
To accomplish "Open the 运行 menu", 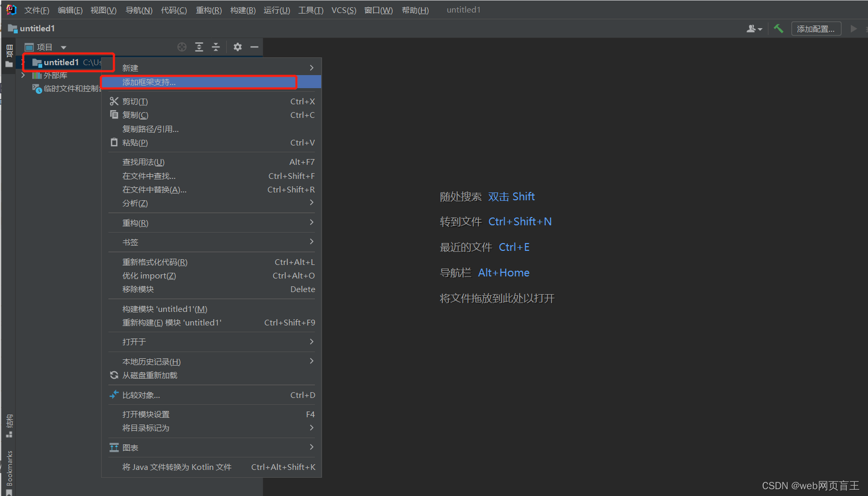I will coord(277,10).
